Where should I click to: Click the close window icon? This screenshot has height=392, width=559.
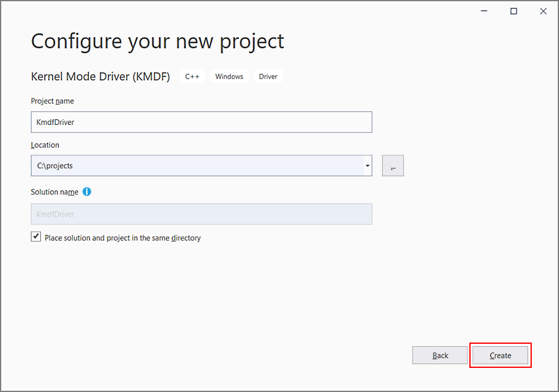[543, 11]
